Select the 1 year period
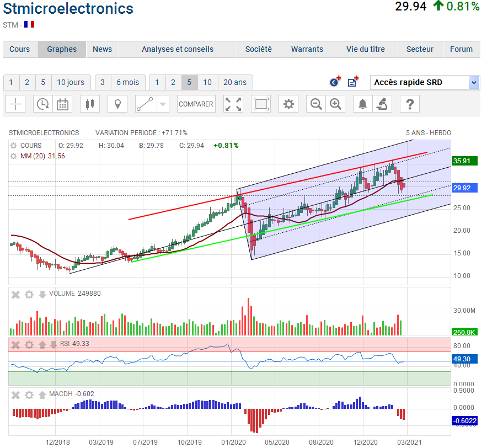Viewport: 503px width, 448px height. click(157, 82)
